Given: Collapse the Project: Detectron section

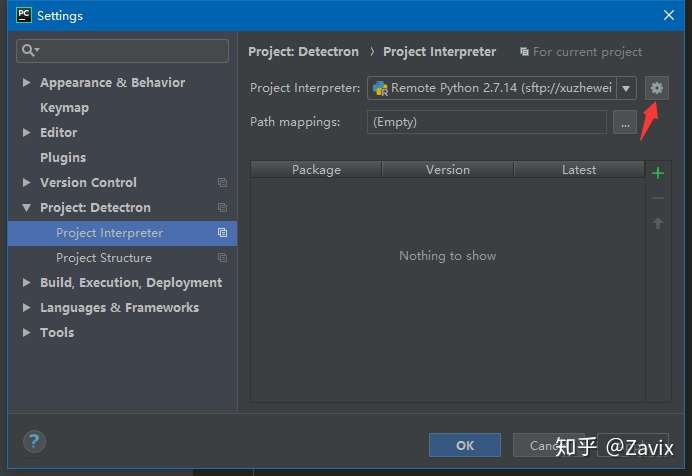Looking at the screenshot, I should point(26,207).
